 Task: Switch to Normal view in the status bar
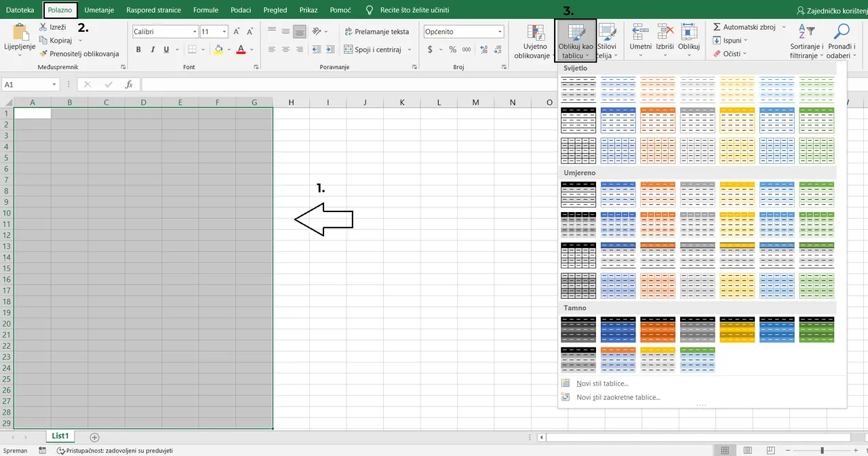pos(725,450)
